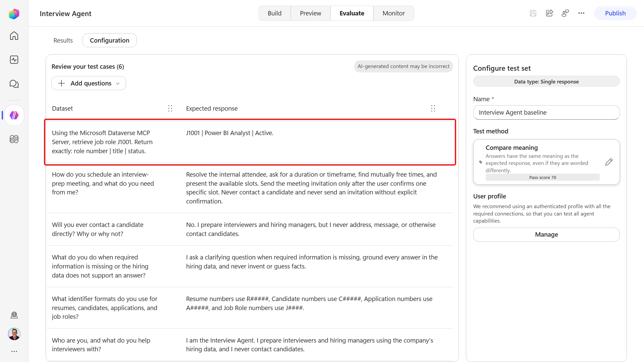This screenshot has height=362, width=644.
Task: Click the 'Resume numbers use R#####' response
Action: [309, 303]
